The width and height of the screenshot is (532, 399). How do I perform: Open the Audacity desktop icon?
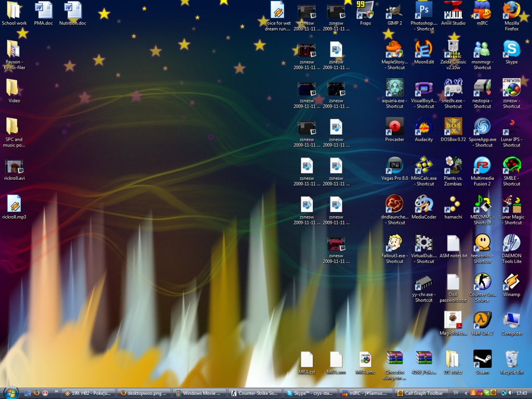[x=424, y=127]
